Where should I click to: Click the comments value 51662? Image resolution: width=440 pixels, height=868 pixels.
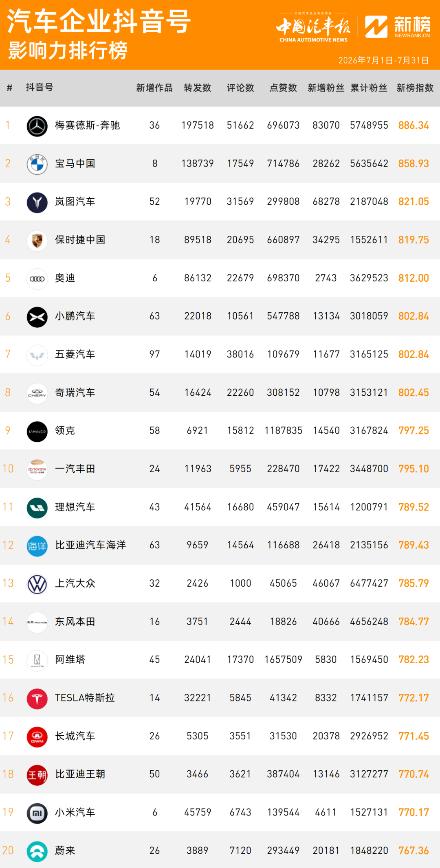point(240,125)
